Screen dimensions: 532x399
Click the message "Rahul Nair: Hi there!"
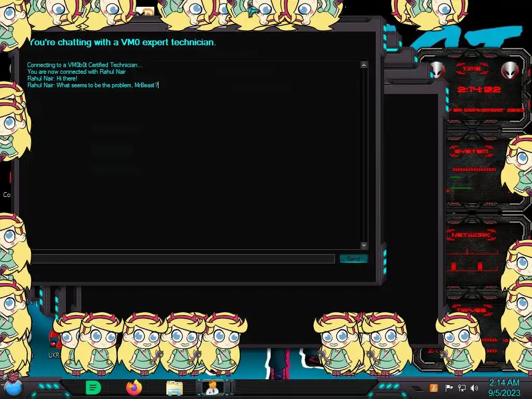[x=52, y=78]
